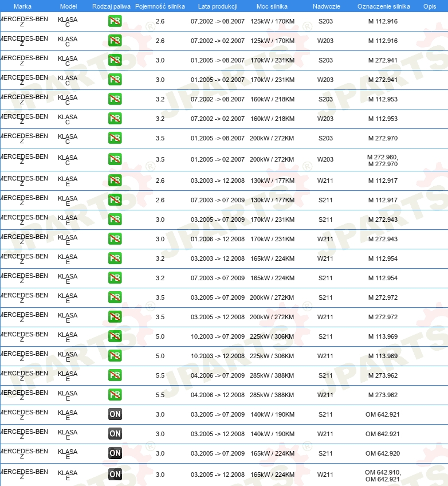Click the Lata produkcji column header
Screen dimensions: 448x486
coord(218,6)
